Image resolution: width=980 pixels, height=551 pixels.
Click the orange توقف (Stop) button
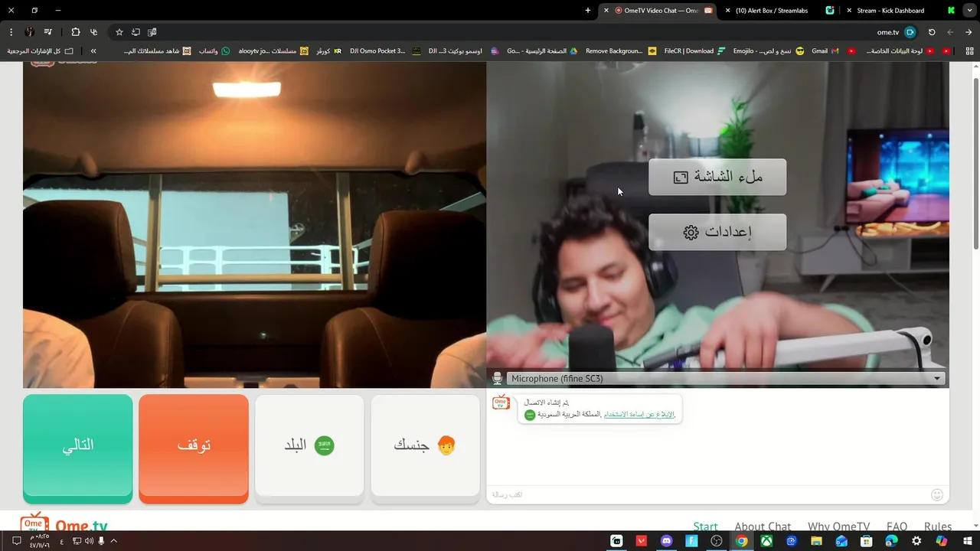[194, 448]
